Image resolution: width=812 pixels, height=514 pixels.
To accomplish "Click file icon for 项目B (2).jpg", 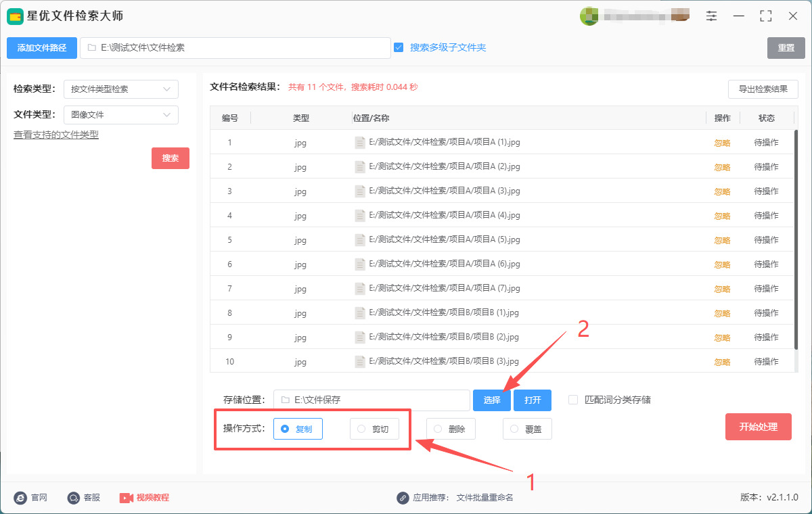I will coord(360,337).
